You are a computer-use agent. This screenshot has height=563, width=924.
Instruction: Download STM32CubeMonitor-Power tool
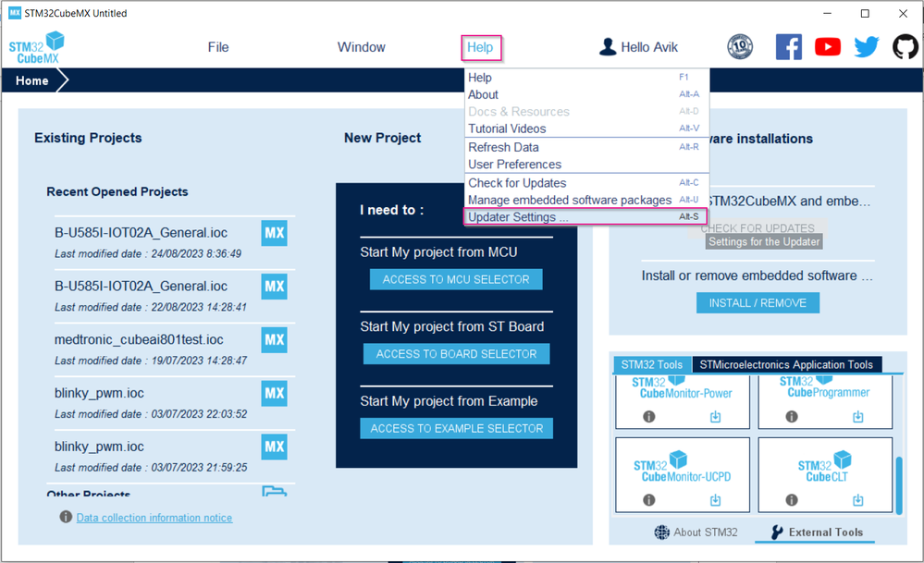click(715, 416)
